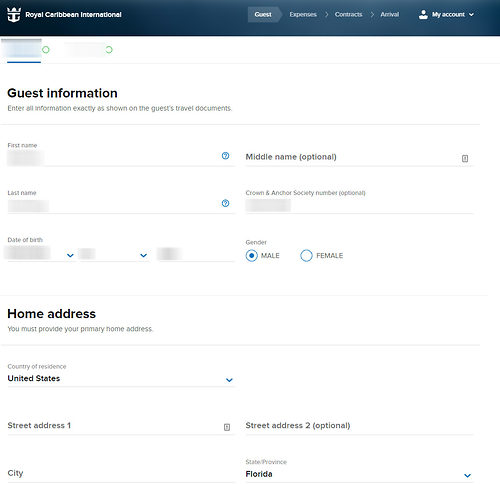500x484 pixels.
Task: Open the My account menu
Action: [446, 14]
